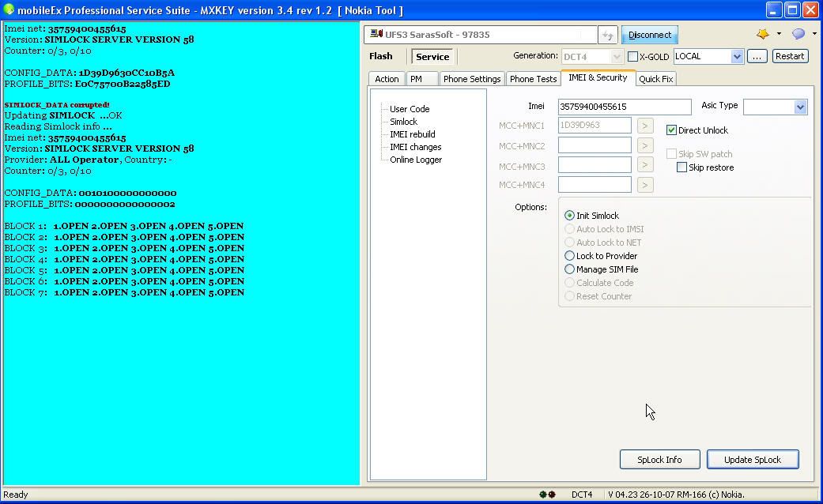Click the mobileEx title bar app icon
Image resolution: width=823 pixels, height=504 pixels.
click(x=9, y=9)
